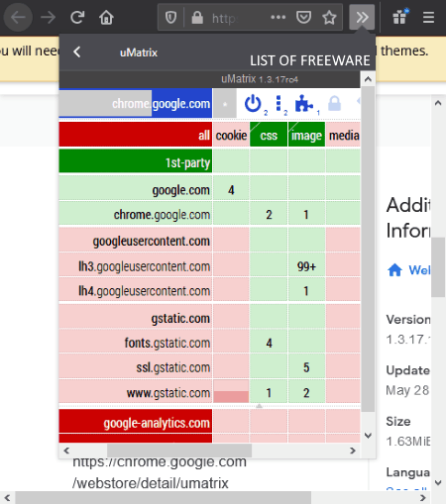Open the browser home page
Screen dimensions: 446x504
click(106, 17)
